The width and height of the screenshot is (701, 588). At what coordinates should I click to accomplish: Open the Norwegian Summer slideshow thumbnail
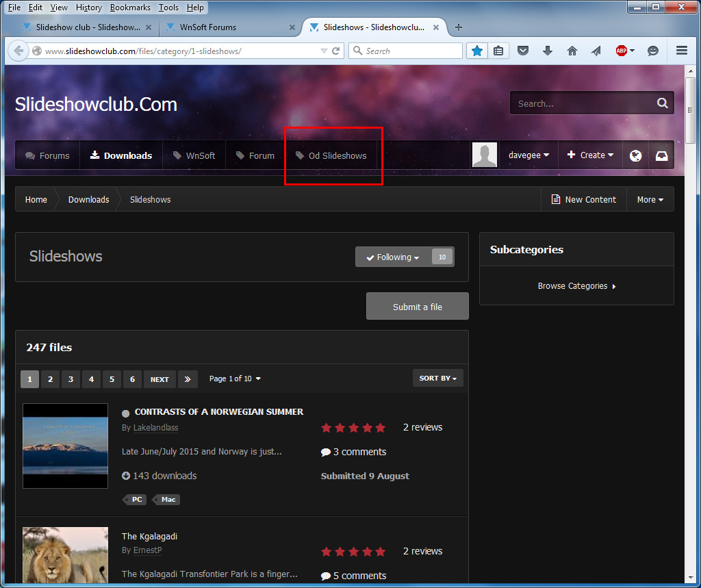coord(65,446)
